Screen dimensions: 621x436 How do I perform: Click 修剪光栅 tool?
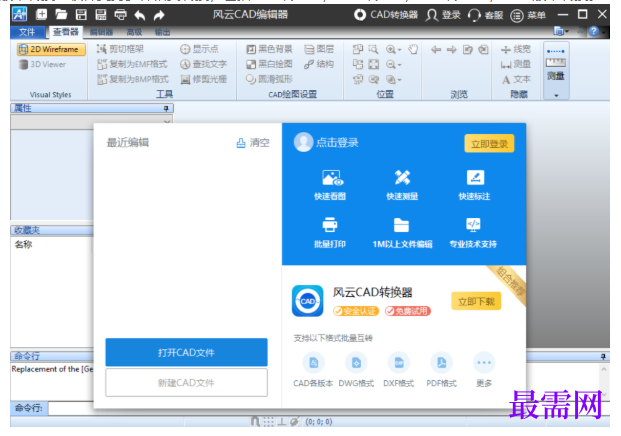[203, 79]
